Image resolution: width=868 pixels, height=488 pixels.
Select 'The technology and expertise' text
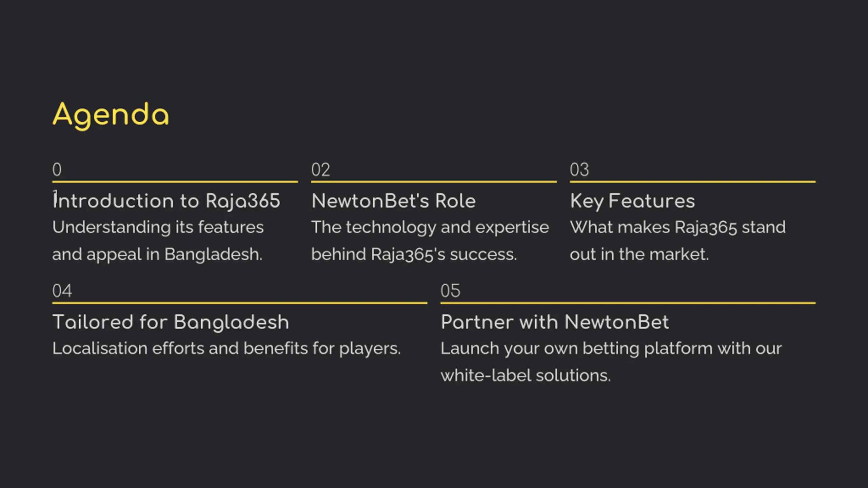coord(430,228)
